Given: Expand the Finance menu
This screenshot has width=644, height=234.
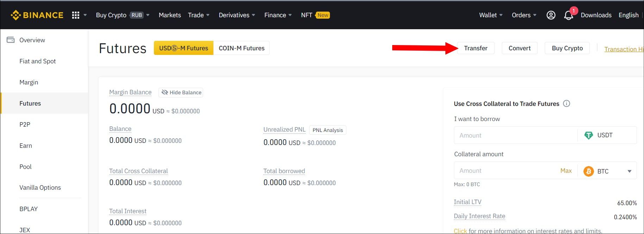Looking at the screenshot, I should click(x=278, y=15).
